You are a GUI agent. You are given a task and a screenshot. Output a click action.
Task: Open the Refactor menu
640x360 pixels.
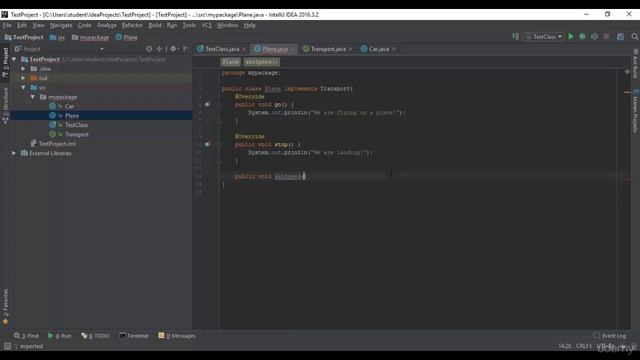click(x=132, y=25)
